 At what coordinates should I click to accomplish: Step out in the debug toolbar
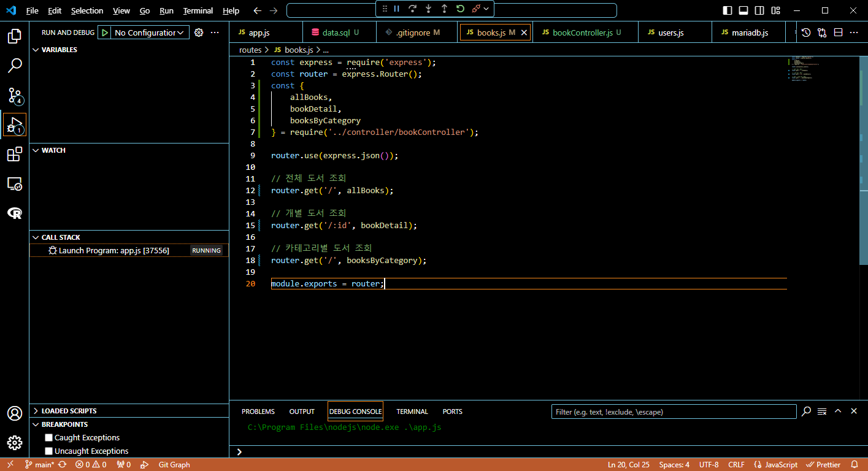(x=444, y=9)
